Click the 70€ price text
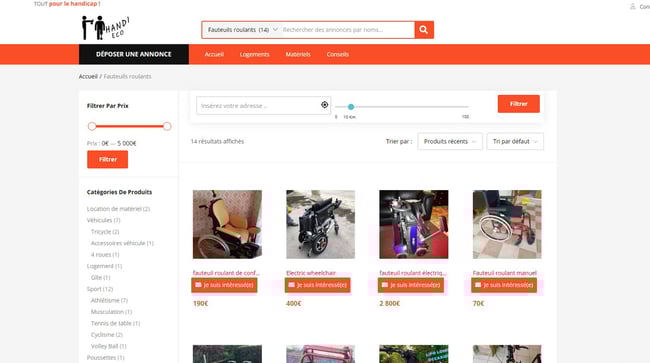This screenshot has width=650, height=363. 478,303
